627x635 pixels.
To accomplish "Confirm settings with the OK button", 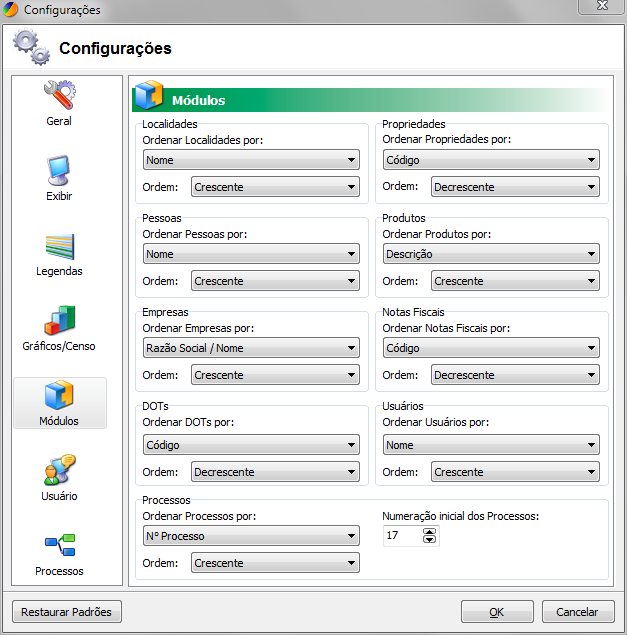I will 497,612.
